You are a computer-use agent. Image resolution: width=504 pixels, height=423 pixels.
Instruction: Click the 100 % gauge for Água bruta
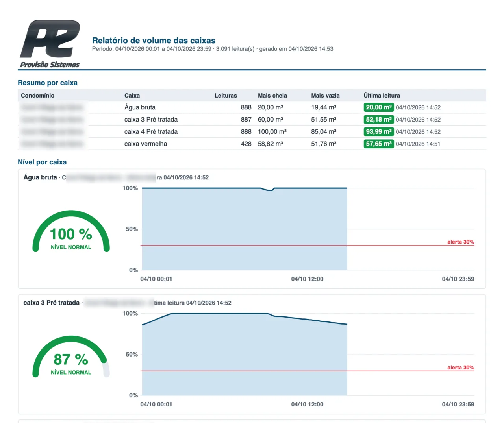click(x=71, y=231)
